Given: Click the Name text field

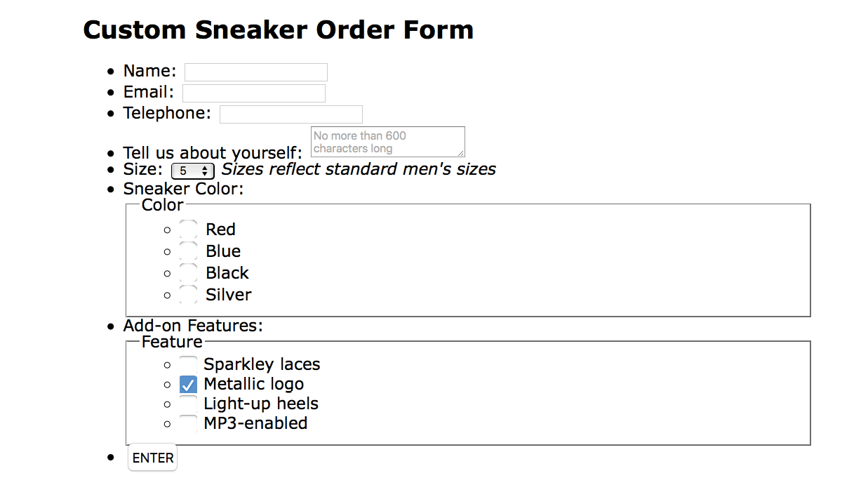Looking at the screenshot, I should [255, 72].
